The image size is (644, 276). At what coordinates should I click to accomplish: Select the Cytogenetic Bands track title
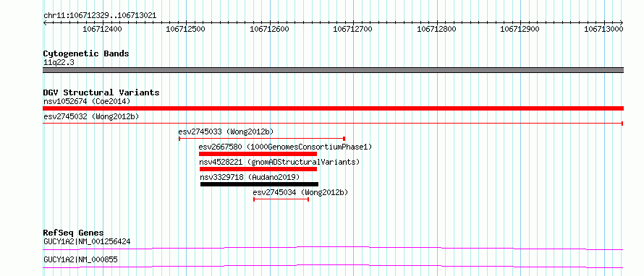coord(86,53)
